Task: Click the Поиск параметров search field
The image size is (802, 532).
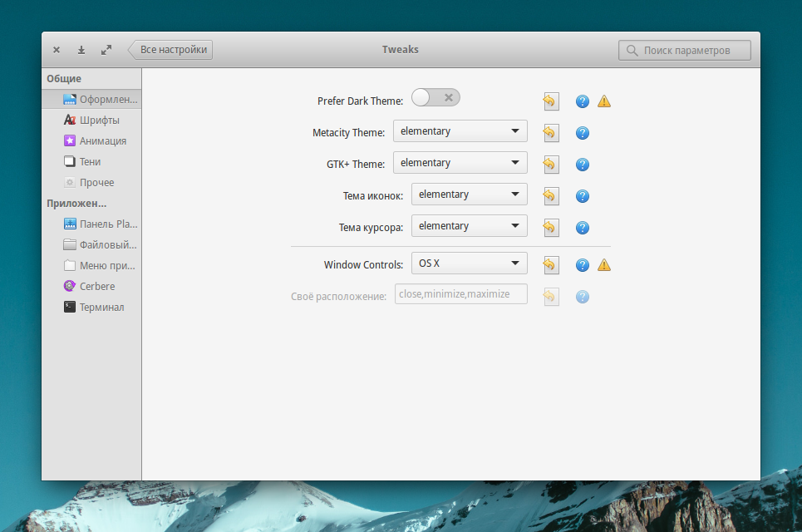Action: point(684,50)
